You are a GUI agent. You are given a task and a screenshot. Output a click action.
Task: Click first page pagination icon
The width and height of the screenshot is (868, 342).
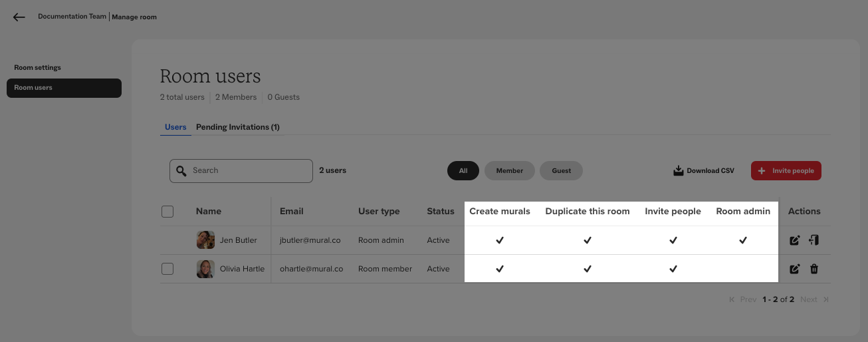pyautogui.click(x=732, y=299)
